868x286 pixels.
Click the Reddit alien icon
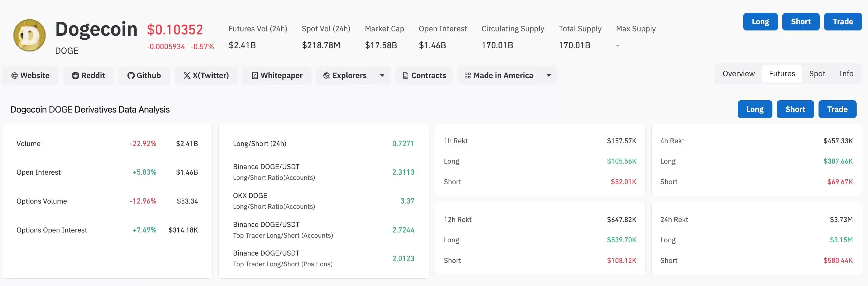pos(75,76)
